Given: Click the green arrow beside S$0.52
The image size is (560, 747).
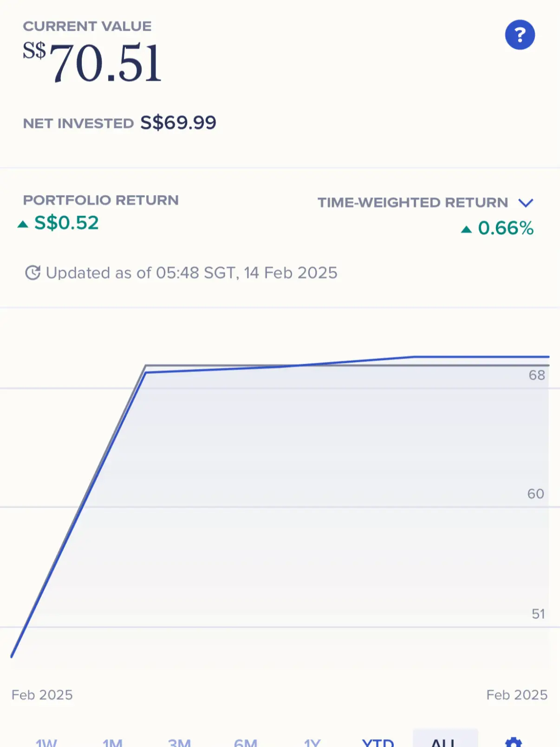Looking at the screenshot, I should pyautogui.click(x=23, y=224).
